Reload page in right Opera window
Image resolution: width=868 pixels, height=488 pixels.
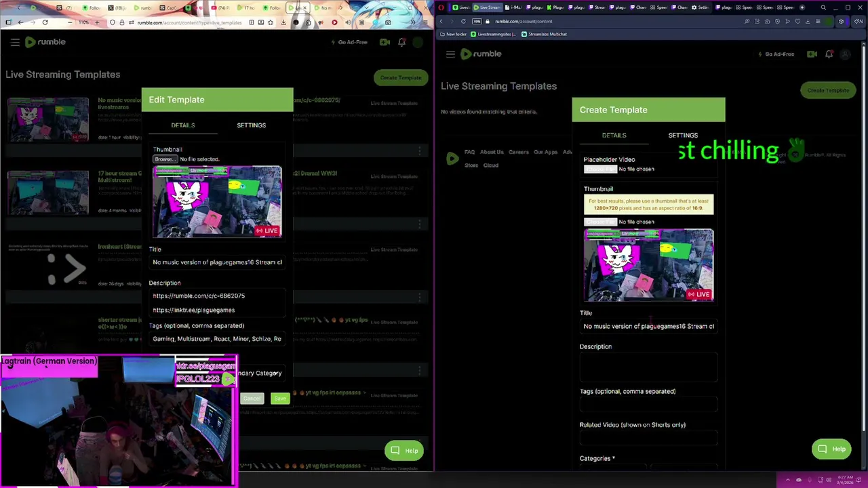(463, 21)
